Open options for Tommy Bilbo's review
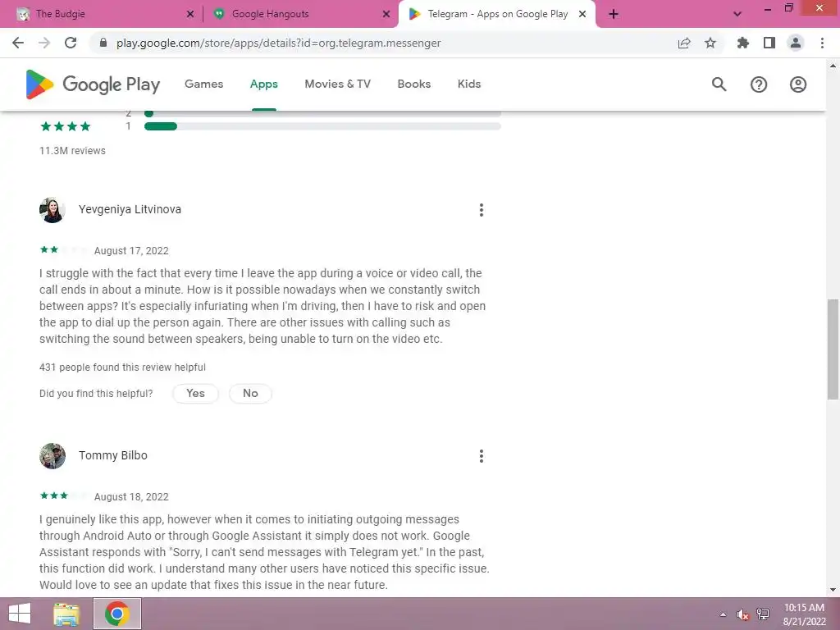The height and width of the screenshot is (630, 840). (481, 456)
